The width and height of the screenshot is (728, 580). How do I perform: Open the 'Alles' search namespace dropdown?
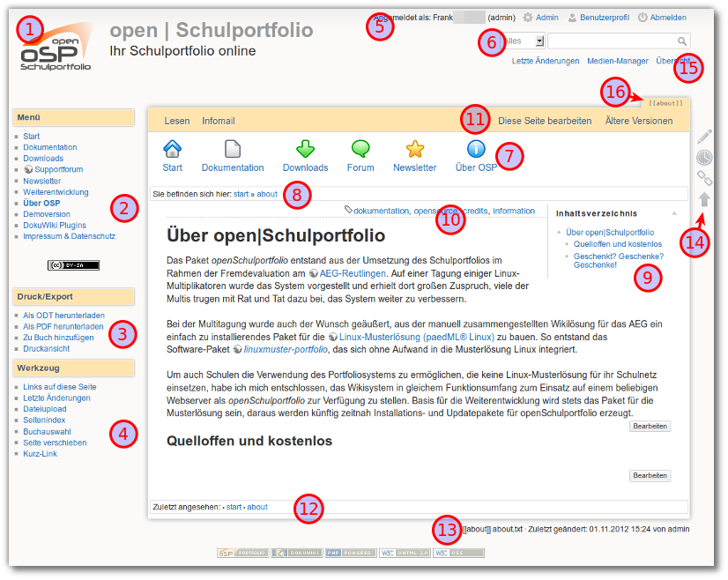(x=539, y=41)
